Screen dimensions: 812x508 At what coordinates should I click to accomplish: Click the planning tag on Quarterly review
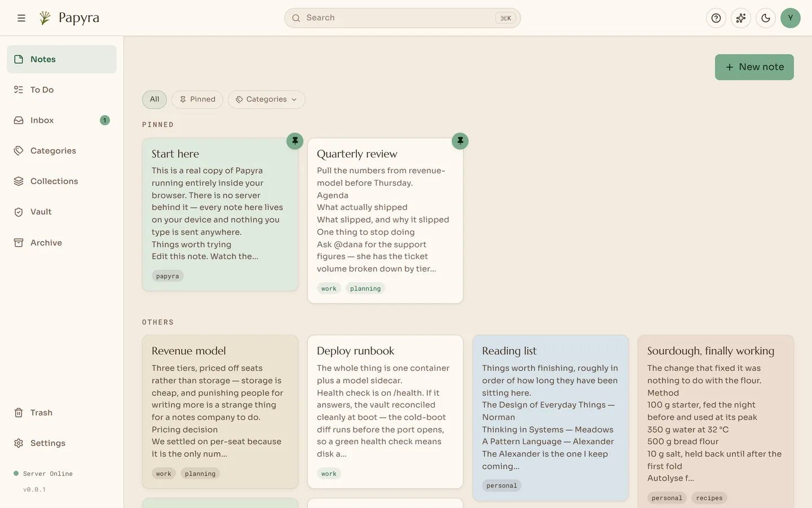click(365, 288)
